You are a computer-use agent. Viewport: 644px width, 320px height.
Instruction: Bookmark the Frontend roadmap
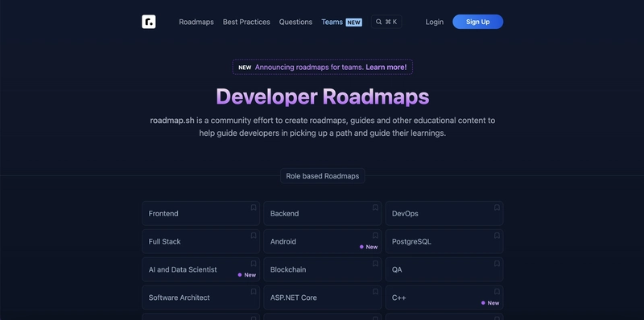[x=254, y=207]
